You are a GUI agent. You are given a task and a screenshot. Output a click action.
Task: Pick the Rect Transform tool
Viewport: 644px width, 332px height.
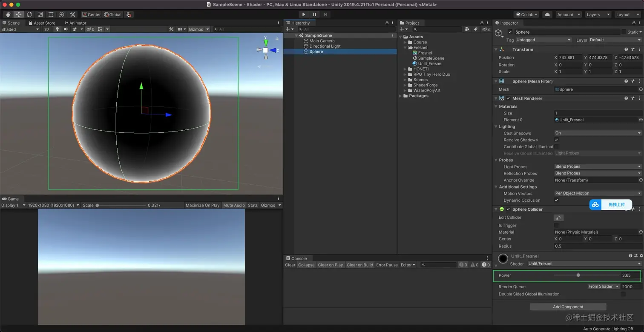[51, 14]
